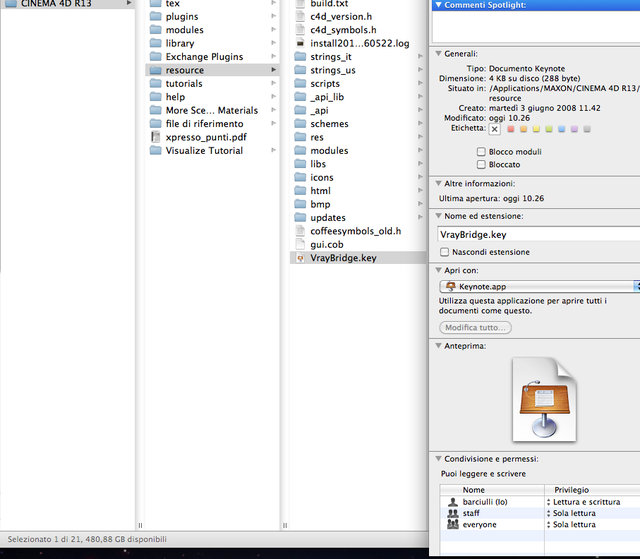640x559 pixels.
Task: Collapse the Nome ed estensione section
Action: coord(439,216)
